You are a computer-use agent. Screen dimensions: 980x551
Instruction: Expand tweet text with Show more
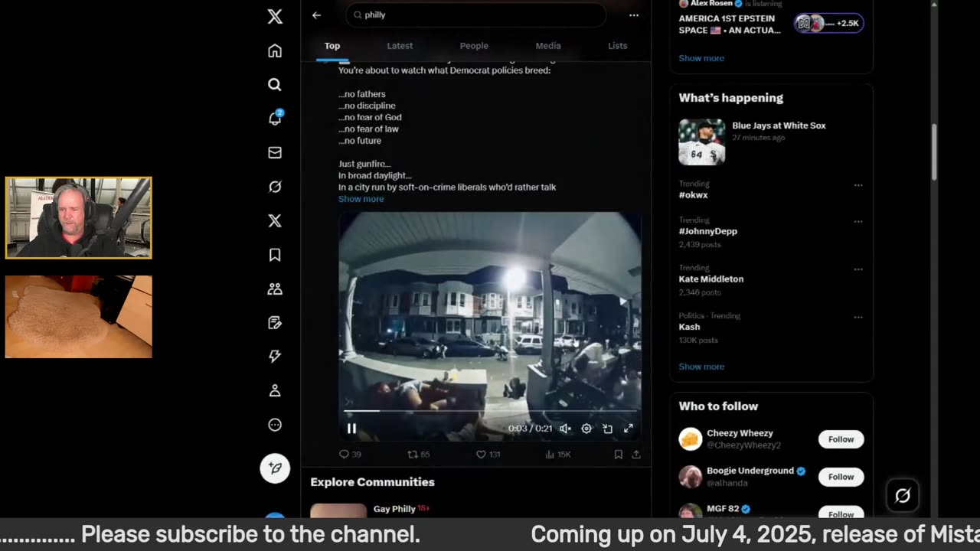click(x=361, y=199)
